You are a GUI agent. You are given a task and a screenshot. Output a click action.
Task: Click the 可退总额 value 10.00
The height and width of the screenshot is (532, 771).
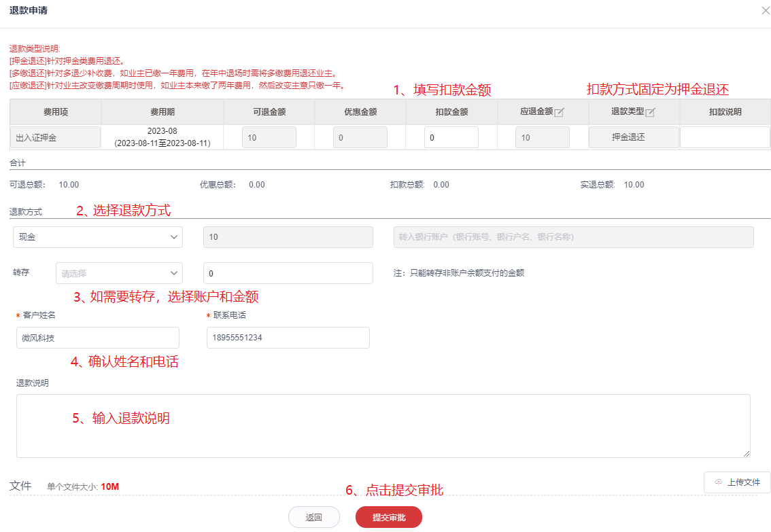pyautogui.click(x=69, y=185)
